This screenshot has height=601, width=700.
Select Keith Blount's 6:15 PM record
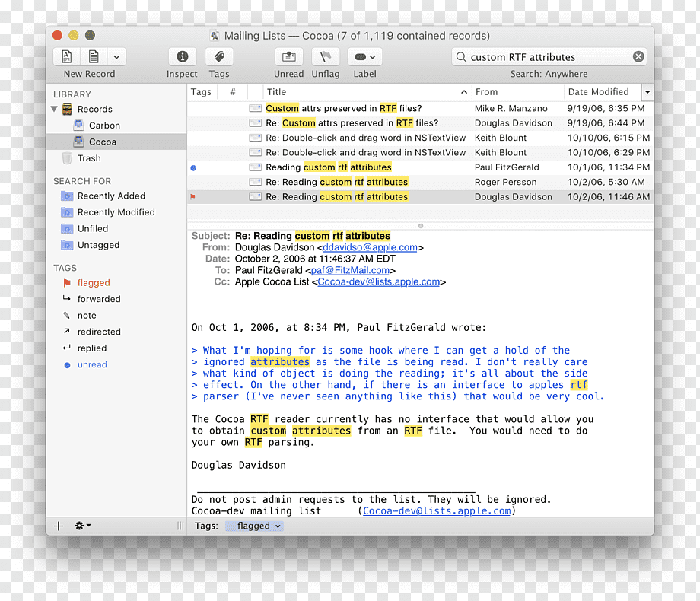pyautogui.click(x=421, y=138)
